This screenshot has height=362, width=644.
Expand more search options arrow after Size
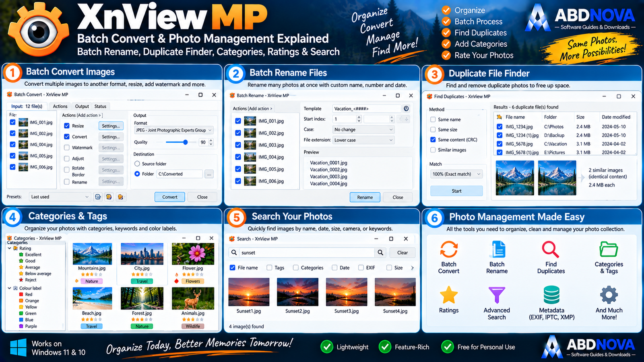click(412, 267)
